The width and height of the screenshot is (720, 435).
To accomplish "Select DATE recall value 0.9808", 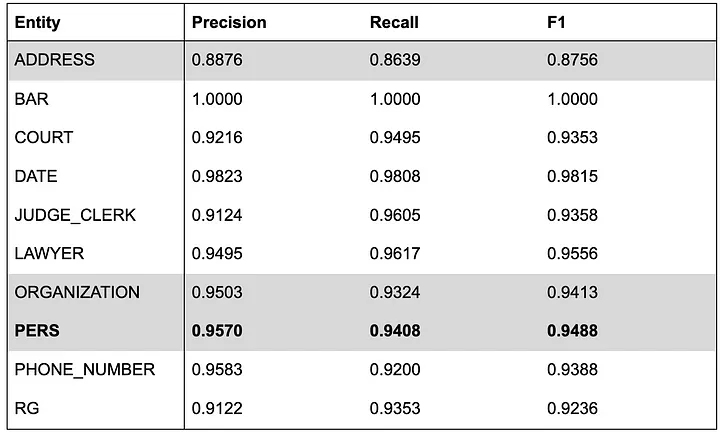I will pyautogui.click(x=395, y=176).
